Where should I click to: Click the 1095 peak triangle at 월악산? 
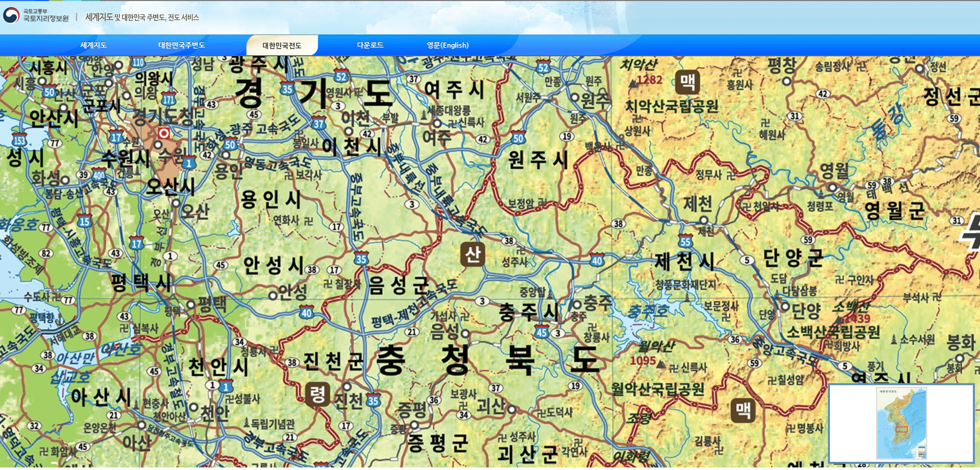(x=660, y=364)
